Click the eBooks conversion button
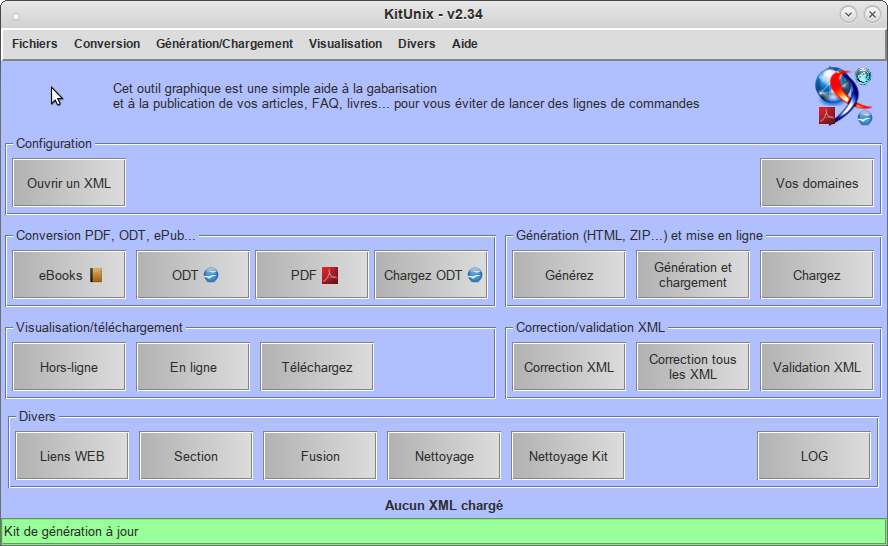Viewport: 888px width, 546px height. pos(69,275)
